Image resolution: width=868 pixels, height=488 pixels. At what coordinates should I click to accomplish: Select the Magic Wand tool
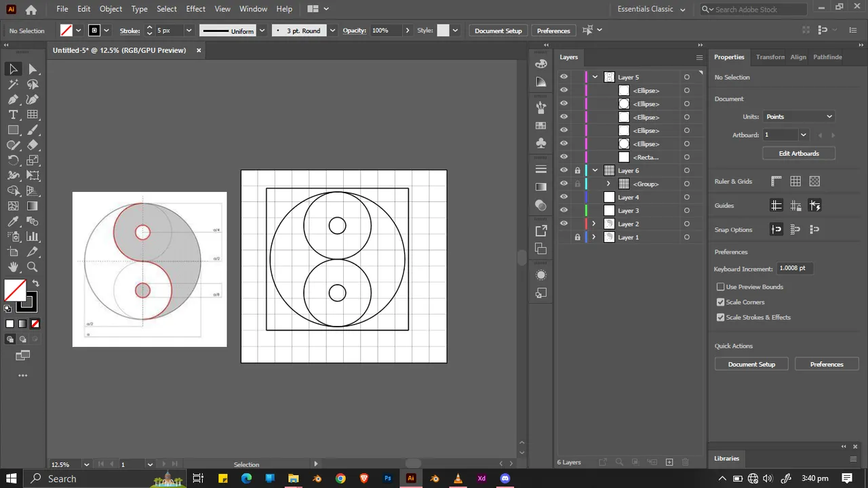(13, 85)
